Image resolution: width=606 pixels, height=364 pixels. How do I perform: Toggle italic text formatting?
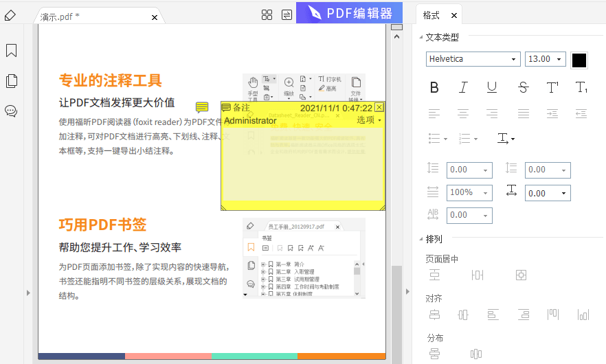click(463, 87)
